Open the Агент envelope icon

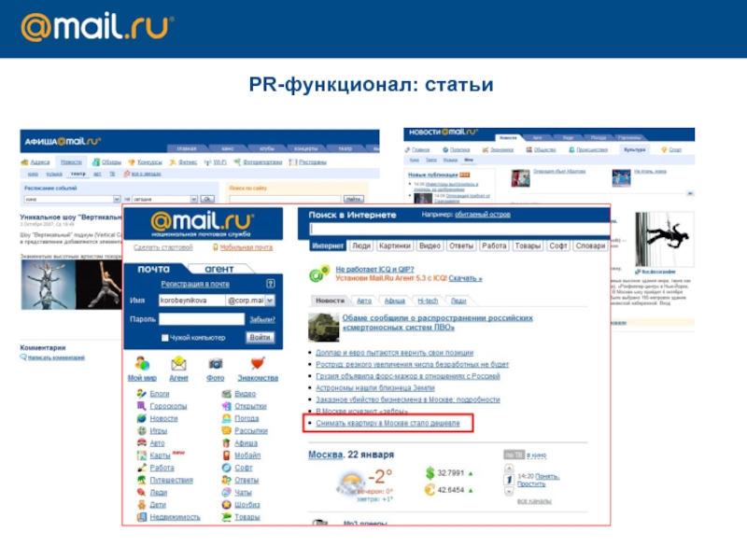click(x=178, y=364)
